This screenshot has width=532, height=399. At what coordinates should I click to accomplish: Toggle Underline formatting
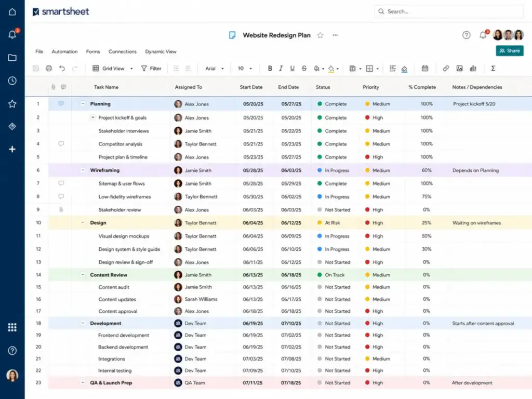pyautogui.click(x=292, y=69)
